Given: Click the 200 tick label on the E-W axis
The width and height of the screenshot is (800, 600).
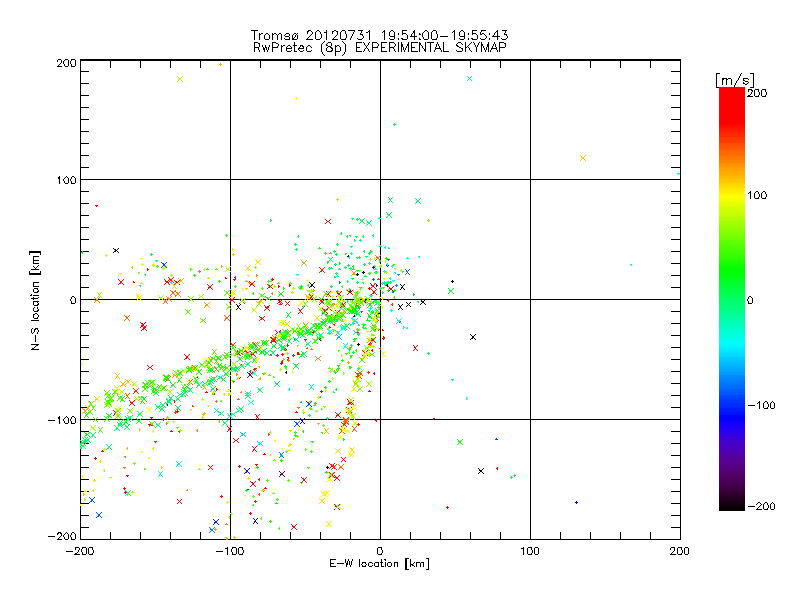Looking at the screenshot, I should coord(680,551).
